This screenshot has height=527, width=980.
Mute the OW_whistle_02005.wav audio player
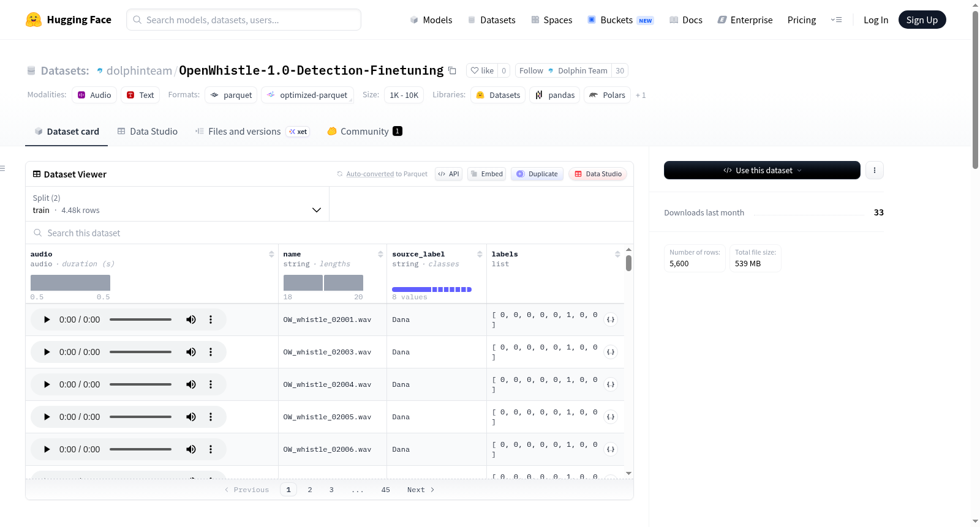(191, 417)
